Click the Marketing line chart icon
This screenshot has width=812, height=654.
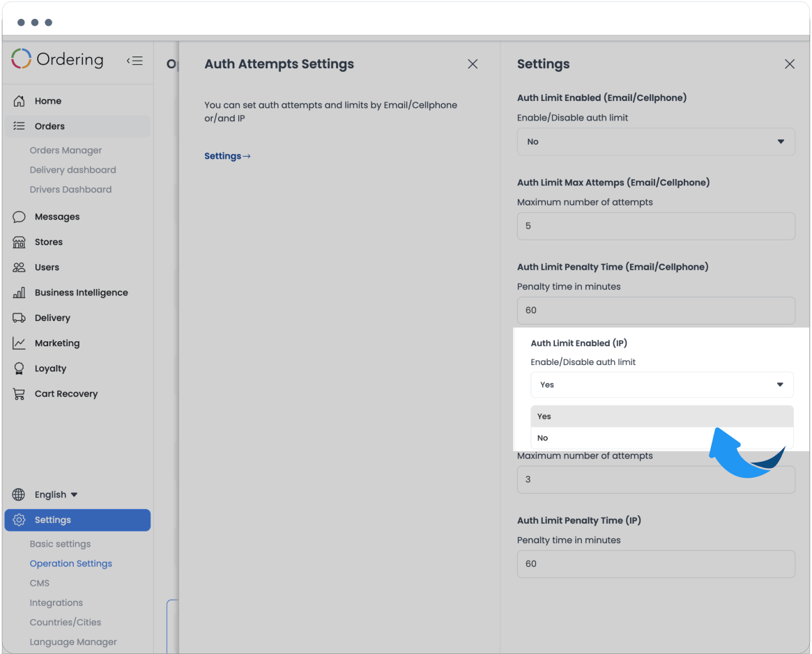coord(19,343)
